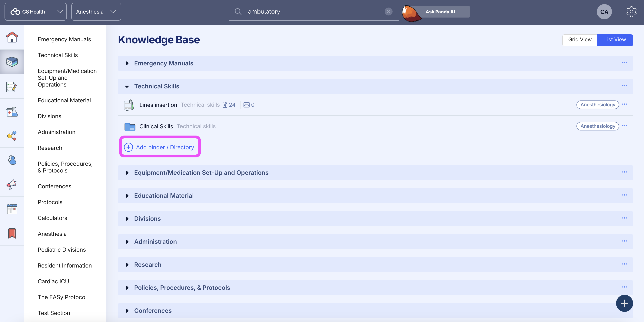Click the search magnifier icon
The height and width of the screenshot is (322, 644).
(x=238, y=11)
